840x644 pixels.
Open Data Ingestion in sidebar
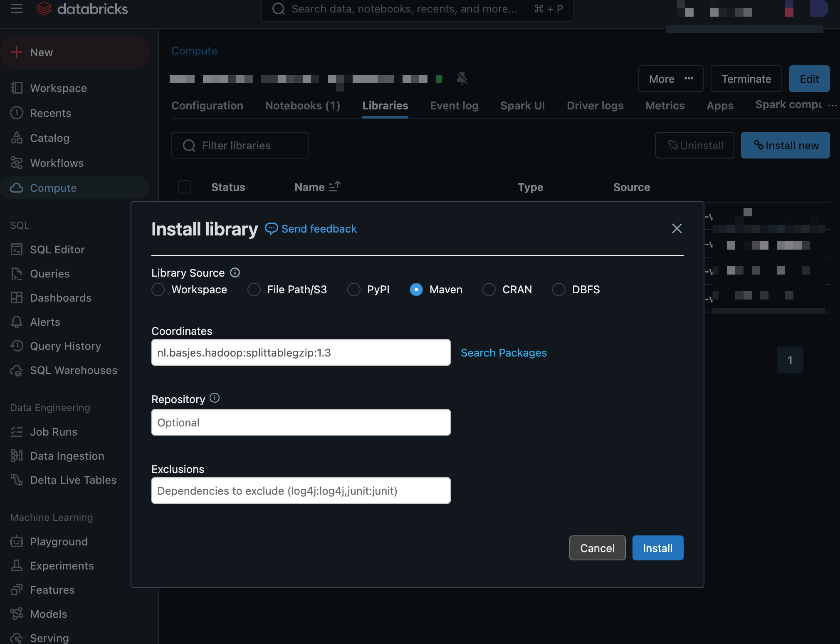(67, 456)
